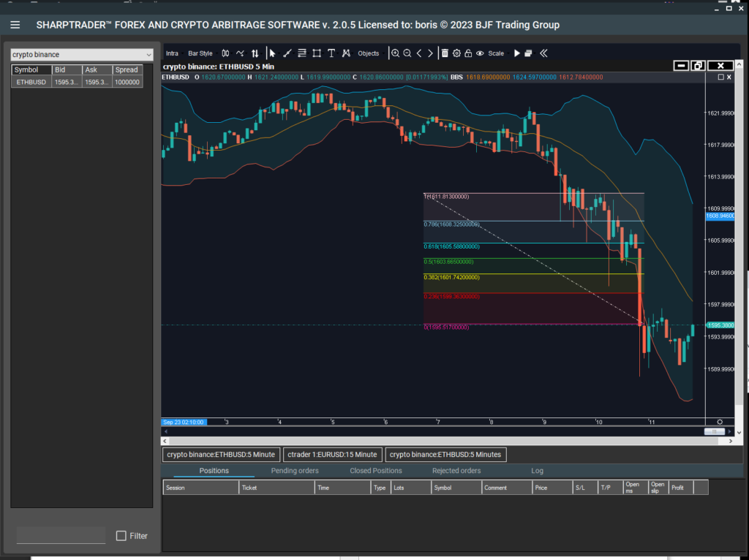Click left arrow of chart range slider

166,431
